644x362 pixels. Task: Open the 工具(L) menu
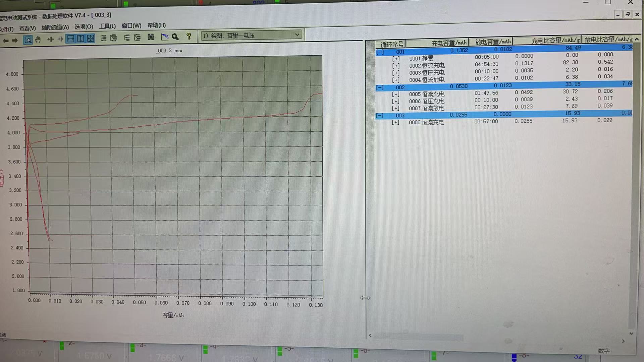click(107, 26)
